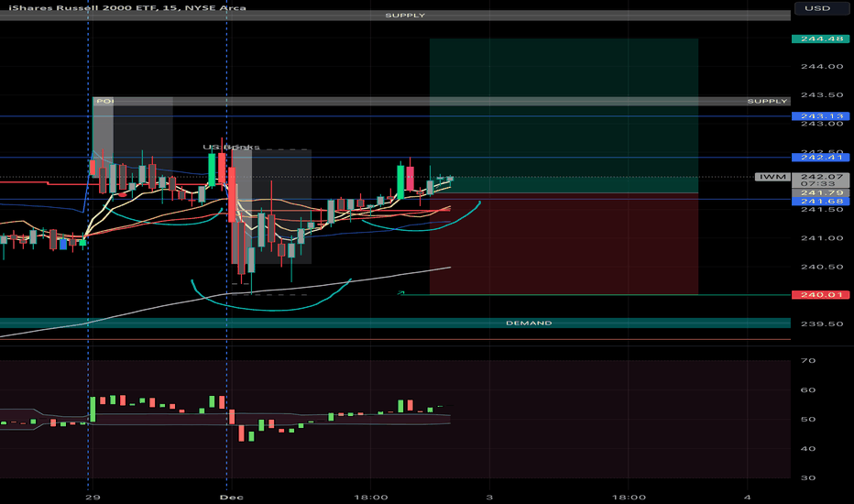Click the top SUPPLY zone label
The image size is (854, 504).
point(405,16)
